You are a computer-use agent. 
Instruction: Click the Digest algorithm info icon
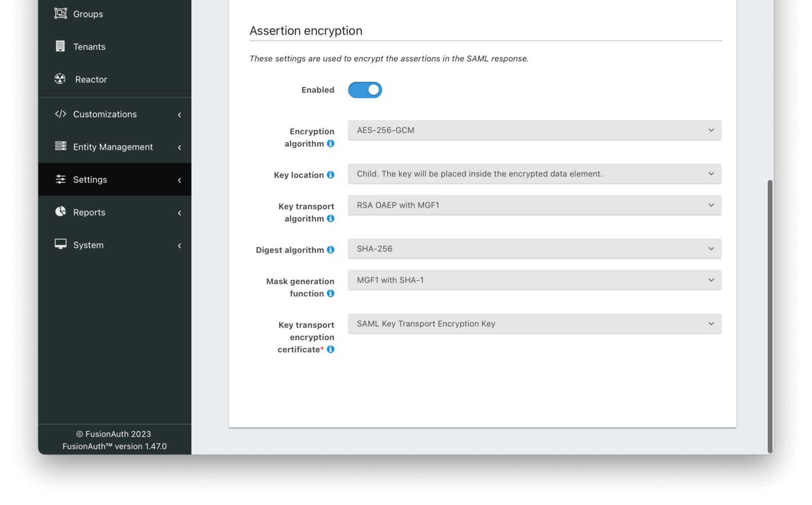pos(331,250)
